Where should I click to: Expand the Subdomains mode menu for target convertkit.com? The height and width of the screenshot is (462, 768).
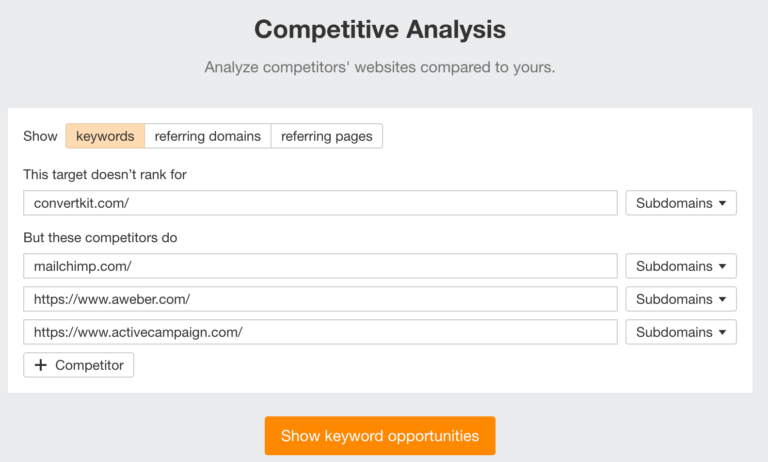click(680, 203)
